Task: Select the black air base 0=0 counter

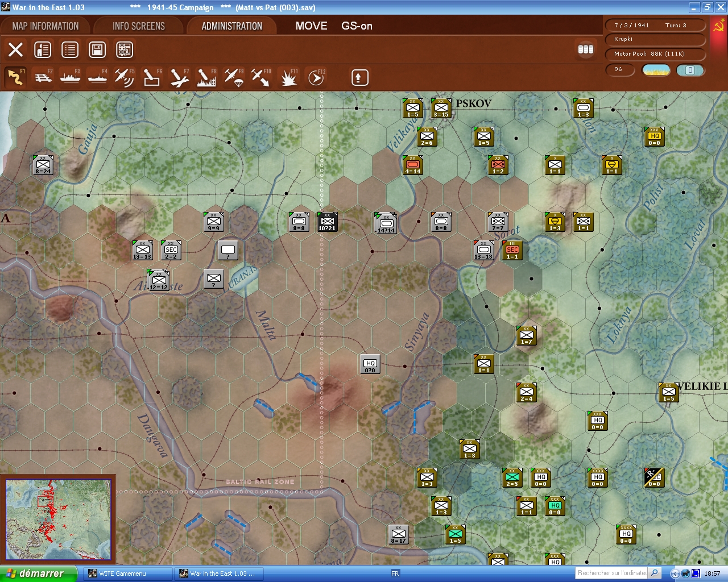Action: pos(654,477)
